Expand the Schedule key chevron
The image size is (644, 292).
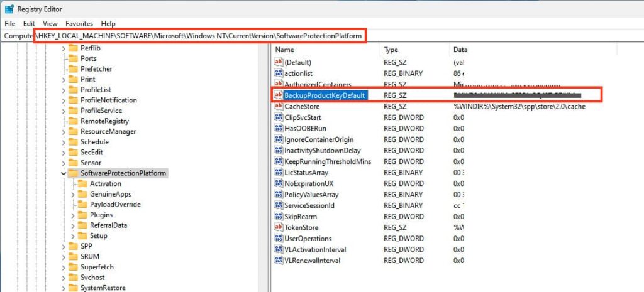(63, 142)
